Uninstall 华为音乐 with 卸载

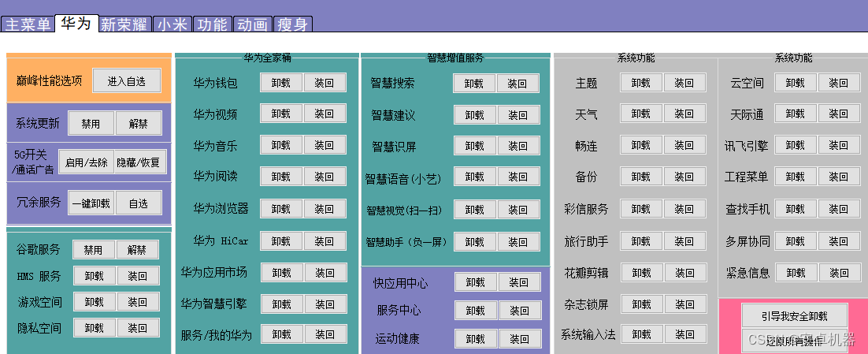click(281, 145)
